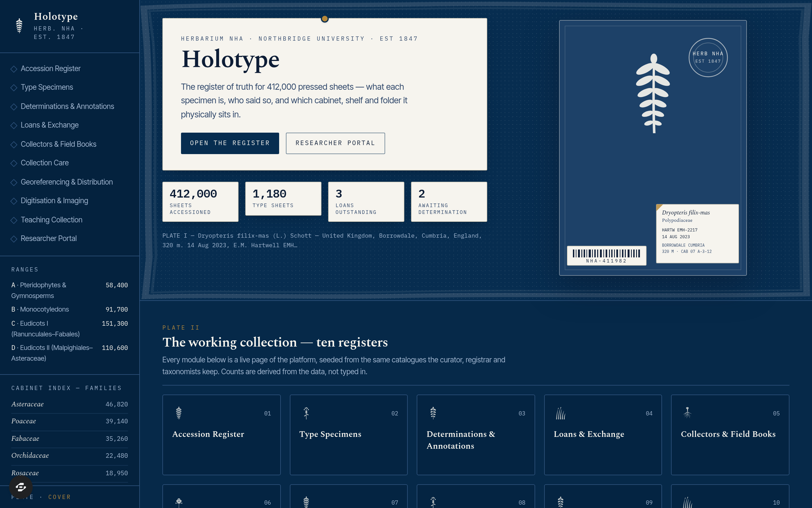Viewport: 812px width, 508px height.
Task: Click the plant icon on Type Specimens card
Action: pos(306,413)
